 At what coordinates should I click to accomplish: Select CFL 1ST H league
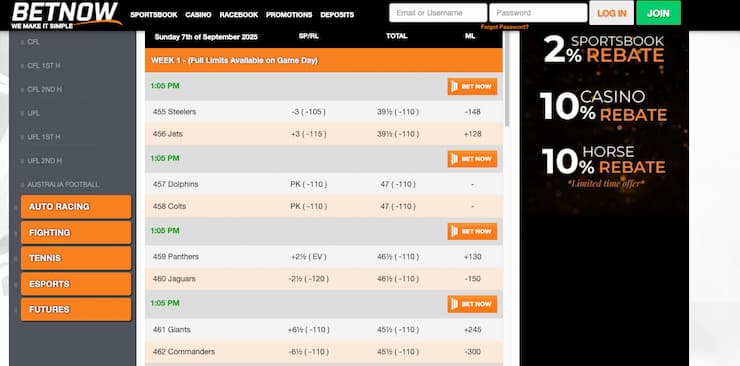43,66
